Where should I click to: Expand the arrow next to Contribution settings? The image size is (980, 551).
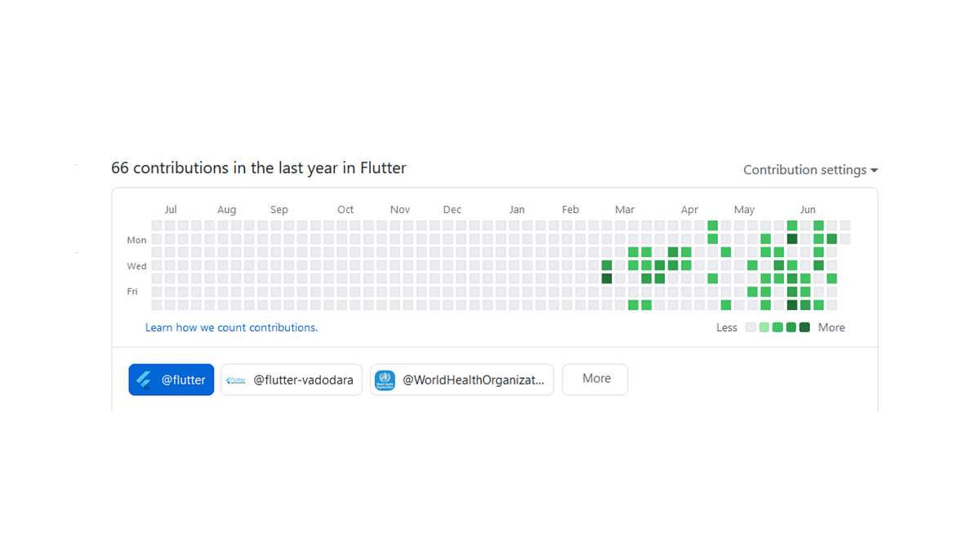[x=875, y=170]
